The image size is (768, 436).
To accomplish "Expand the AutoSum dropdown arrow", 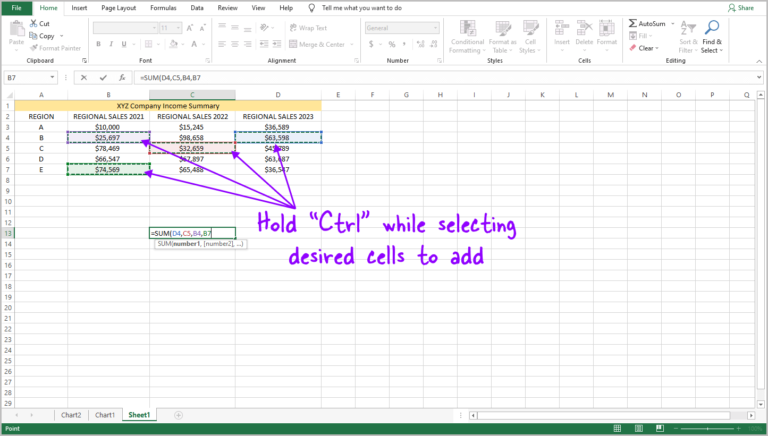I will 672,24.
